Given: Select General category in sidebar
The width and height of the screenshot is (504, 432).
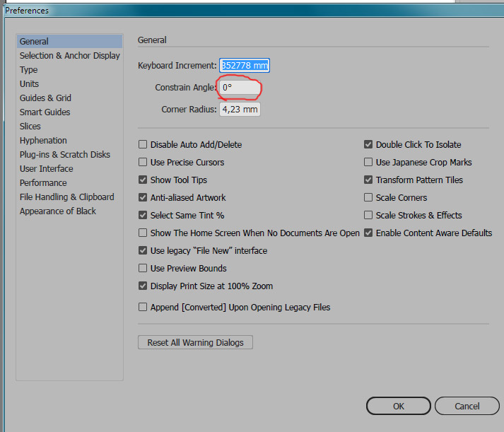Looking at the screenshot, I should (69, 42).
